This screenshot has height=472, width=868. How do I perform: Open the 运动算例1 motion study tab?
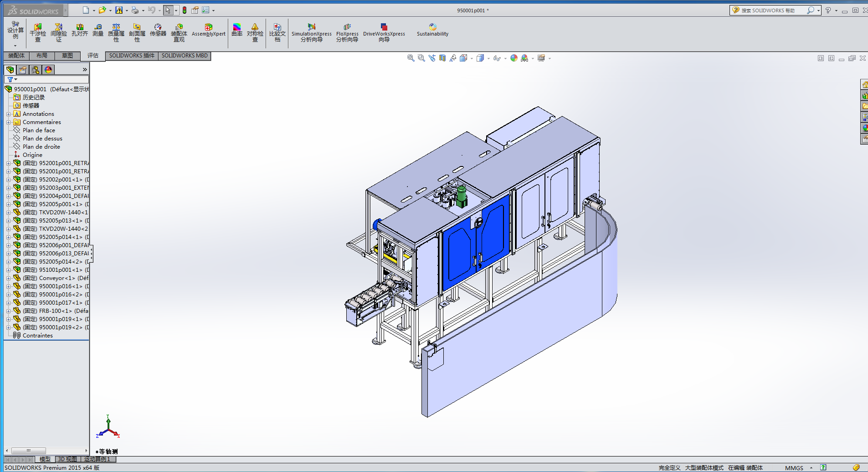(x=97, y=459)
